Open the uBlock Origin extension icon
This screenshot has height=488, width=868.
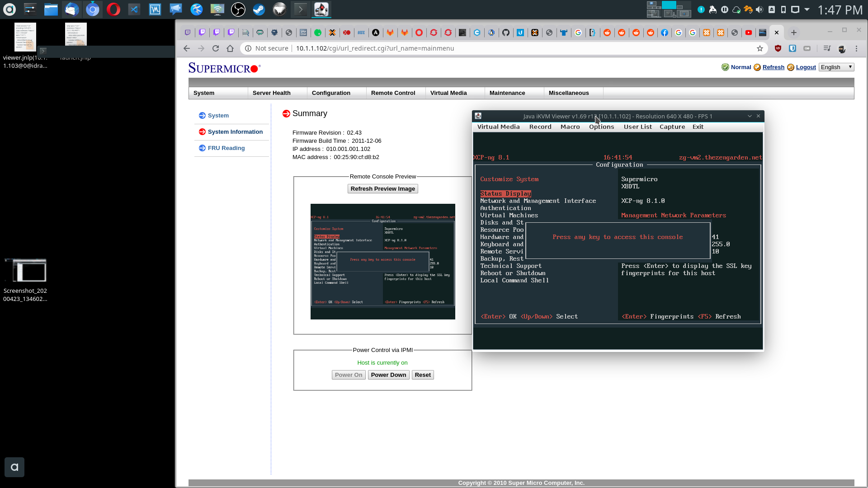coord(778,48)
